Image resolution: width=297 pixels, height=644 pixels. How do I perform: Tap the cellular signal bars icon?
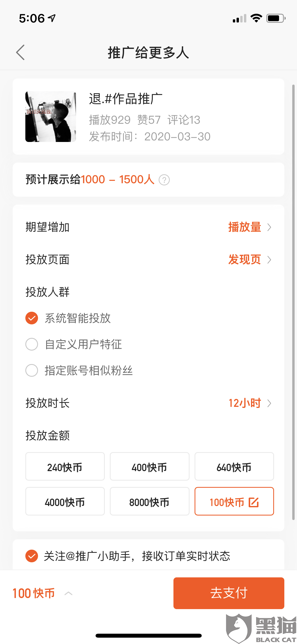[x=239, y=19]
